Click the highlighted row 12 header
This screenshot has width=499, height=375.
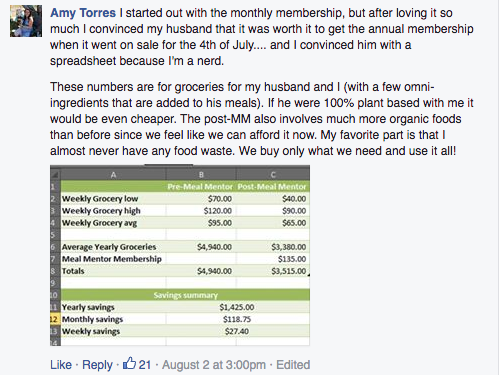[55, 319]
